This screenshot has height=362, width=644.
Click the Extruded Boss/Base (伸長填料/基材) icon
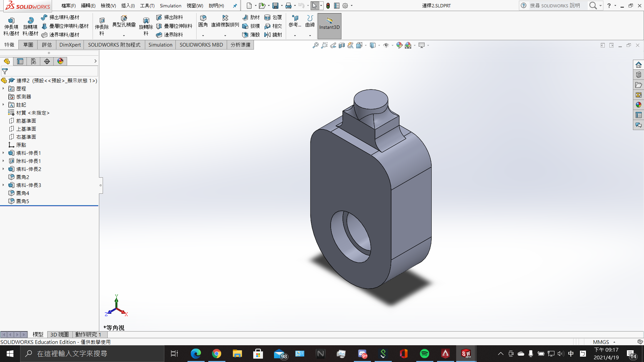[x=11, y=21]
